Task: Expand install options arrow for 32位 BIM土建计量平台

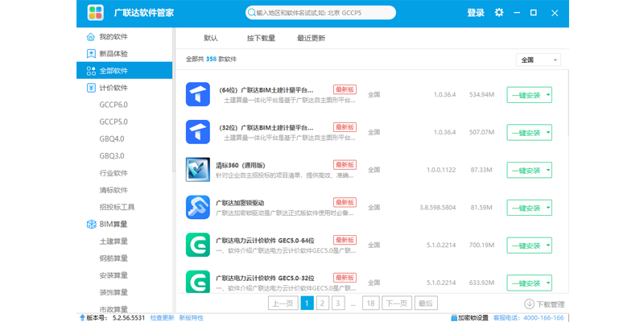Action: tap(548, 133)
